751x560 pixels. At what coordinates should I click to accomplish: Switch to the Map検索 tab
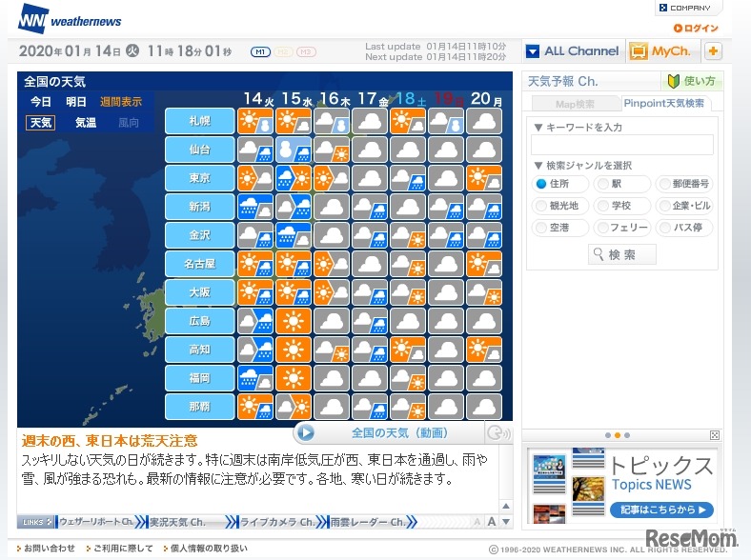575,104
